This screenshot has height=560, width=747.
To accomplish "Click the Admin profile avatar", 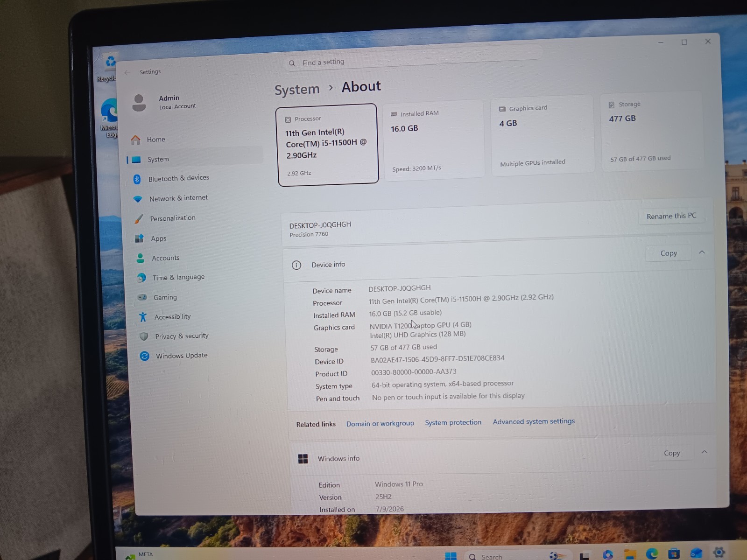I will pyautogui.click(x=139, y=103).
